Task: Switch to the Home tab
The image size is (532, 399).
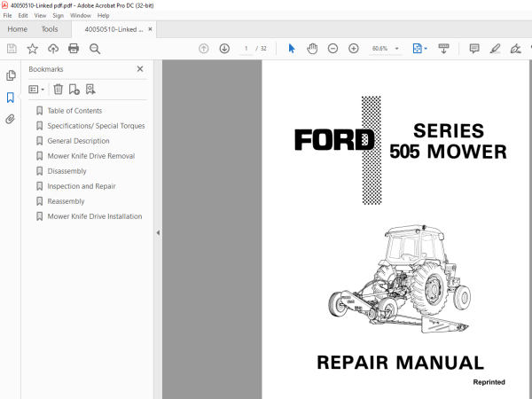Action: [18, 29]
